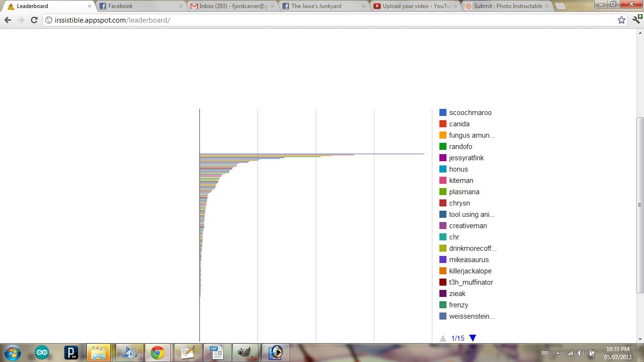The height and width of the screenshot is (362, 644).
Task: Click the page vertical scrollbar thumb
Action: (640, 205)
